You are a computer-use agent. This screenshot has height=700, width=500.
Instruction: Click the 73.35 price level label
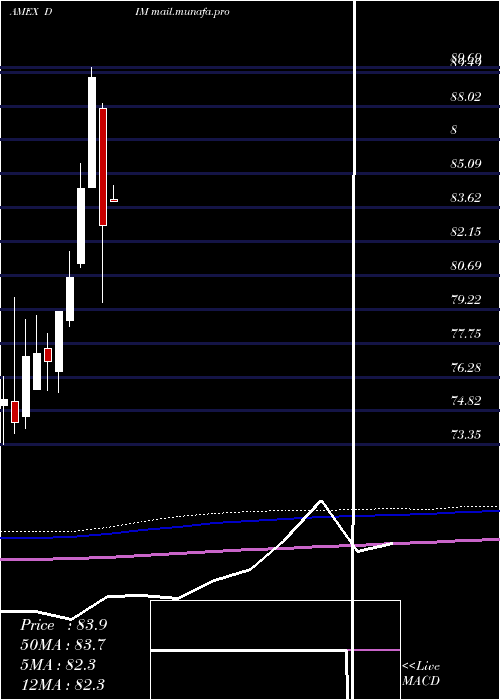466,434
